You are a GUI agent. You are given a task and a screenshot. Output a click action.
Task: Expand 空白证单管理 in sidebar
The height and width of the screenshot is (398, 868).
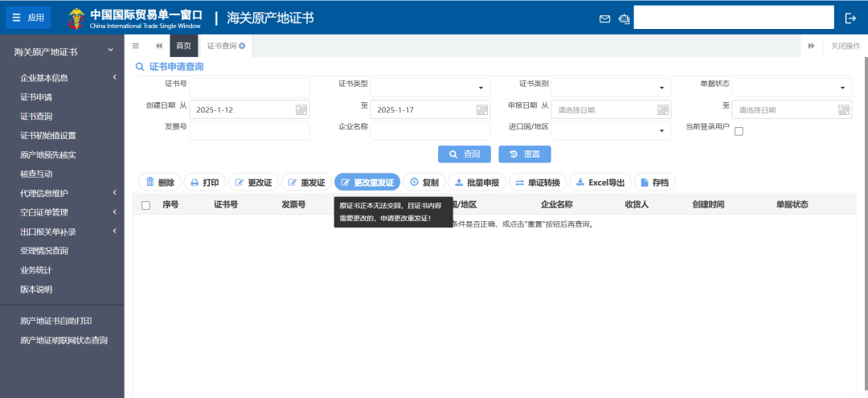(62, 212)
